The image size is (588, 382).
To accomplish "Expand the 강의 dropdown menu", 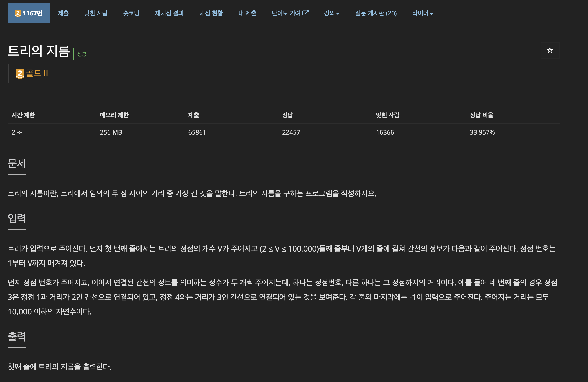I will 332,13.
